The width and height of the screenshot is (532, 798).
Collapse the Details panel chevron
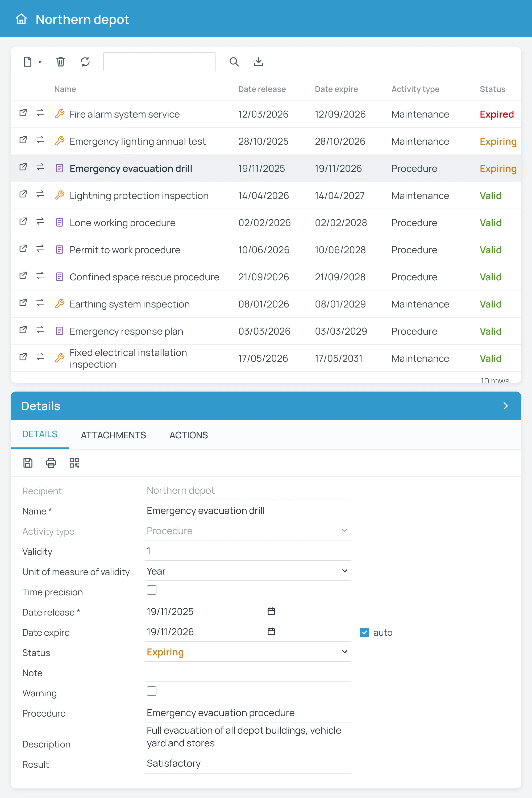pyautogui.click(x=506, y=406)
